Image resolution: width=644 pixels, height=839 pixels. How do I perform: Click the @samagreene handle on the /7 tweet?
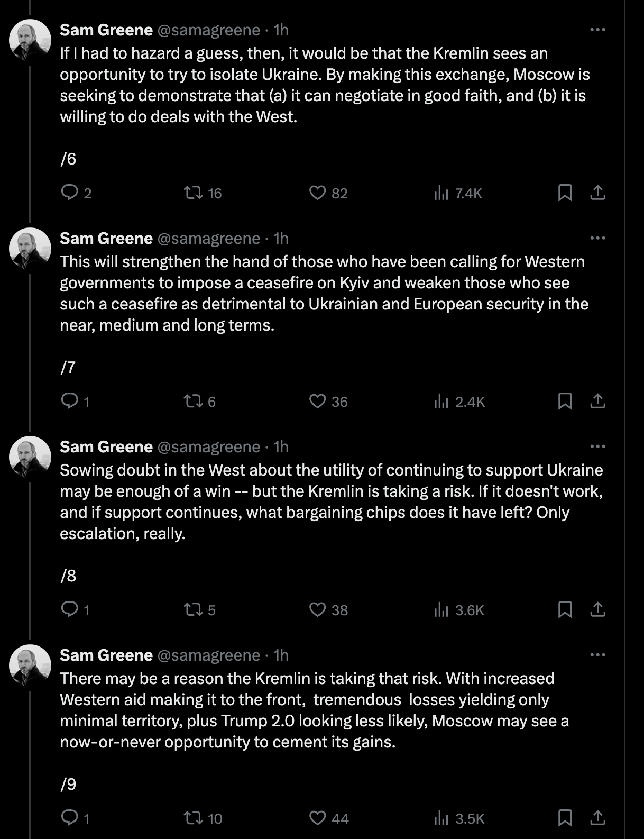(208, 238)
